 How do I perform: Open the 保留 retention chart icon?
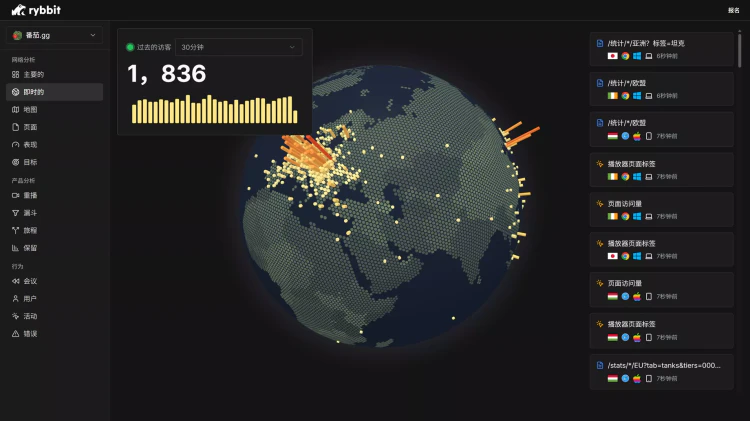coord(15,247)
